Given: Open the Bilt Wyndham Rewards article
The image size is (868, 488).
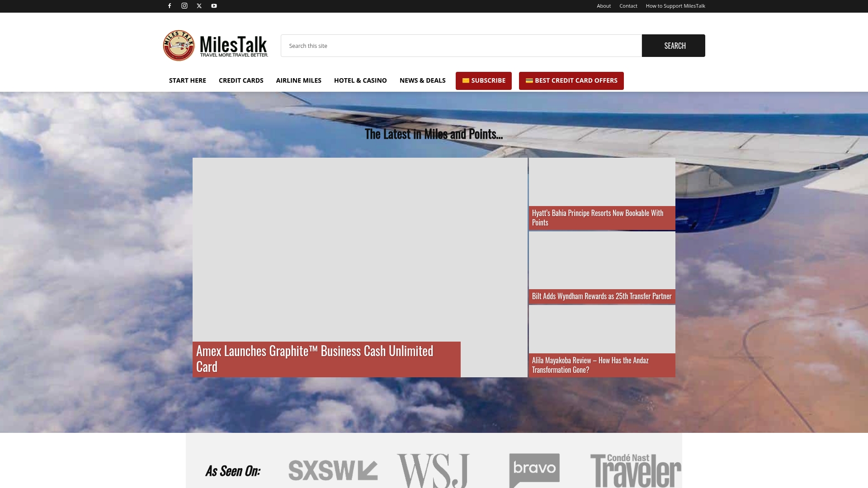Looking at the screenshot, I should coord(601,296).
